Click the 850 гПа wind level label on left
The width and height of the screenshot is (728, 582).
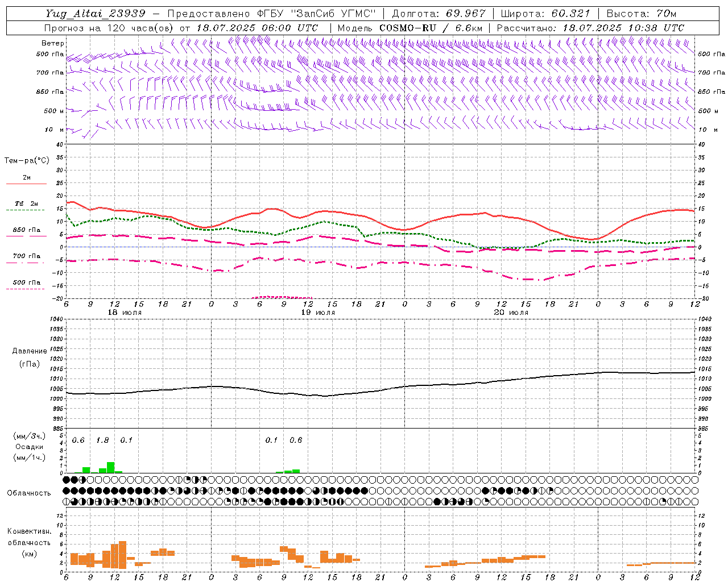point(50,92)
